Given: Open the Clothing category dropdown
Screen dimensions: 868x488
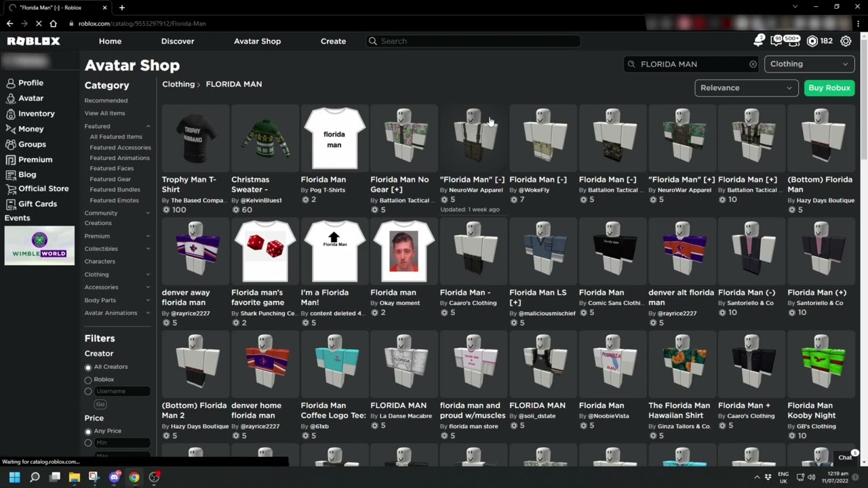Looking at the screenshot, I should point(809,64).
